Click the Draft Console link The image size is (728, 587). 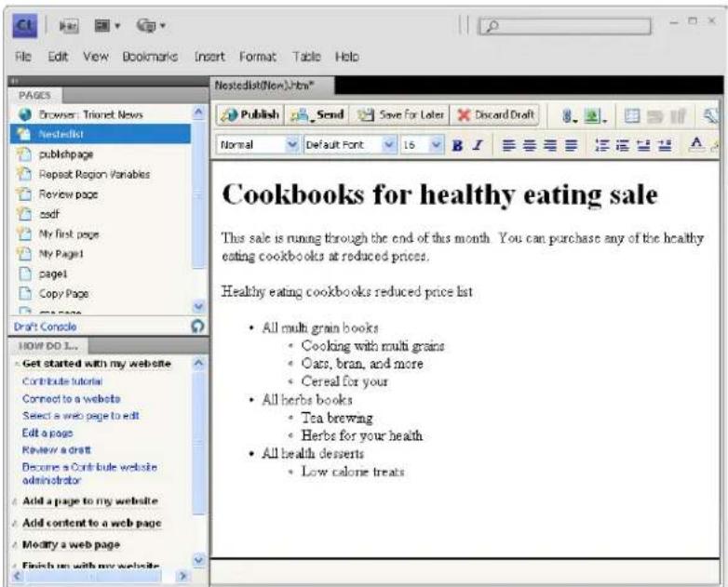[45, 327]
